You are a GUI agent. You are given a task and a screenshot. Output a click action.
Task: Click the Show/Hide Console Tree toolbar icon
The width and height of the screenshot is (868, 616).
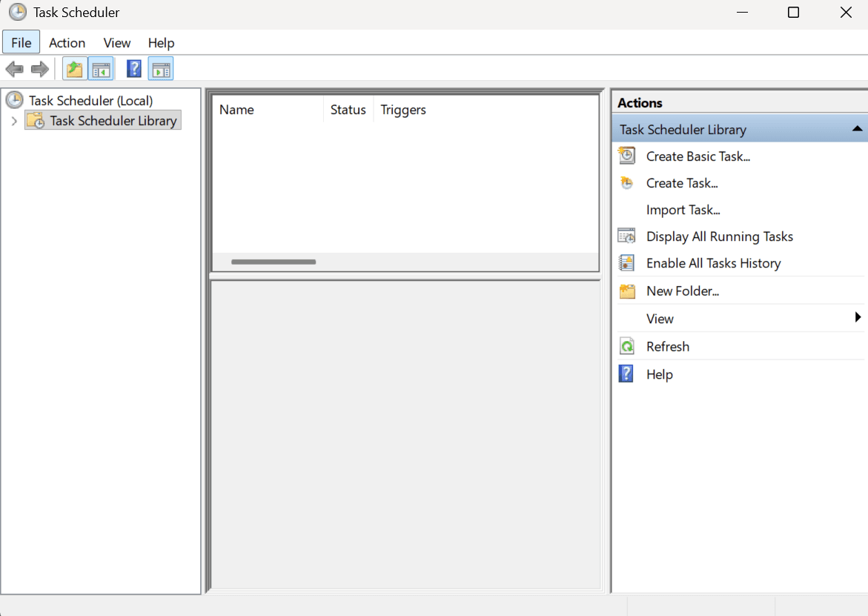tap(101, 68)
